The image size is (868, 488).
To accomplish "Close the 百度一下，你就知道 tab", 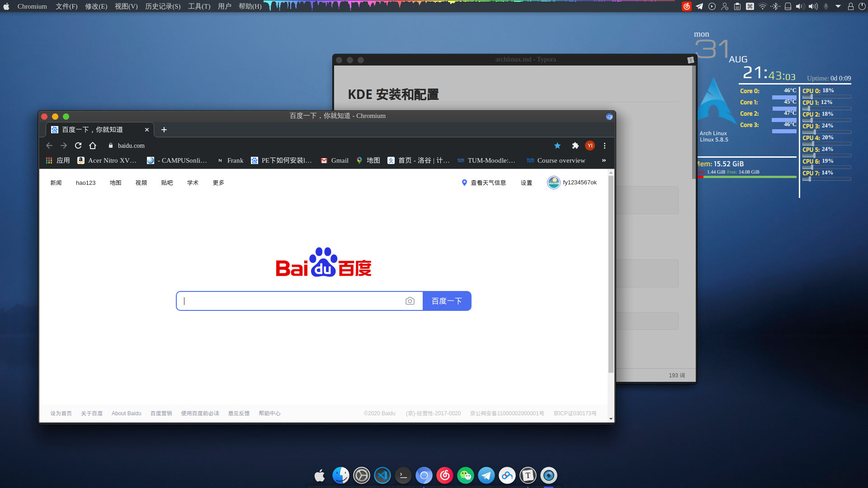I will pos(147,130).
